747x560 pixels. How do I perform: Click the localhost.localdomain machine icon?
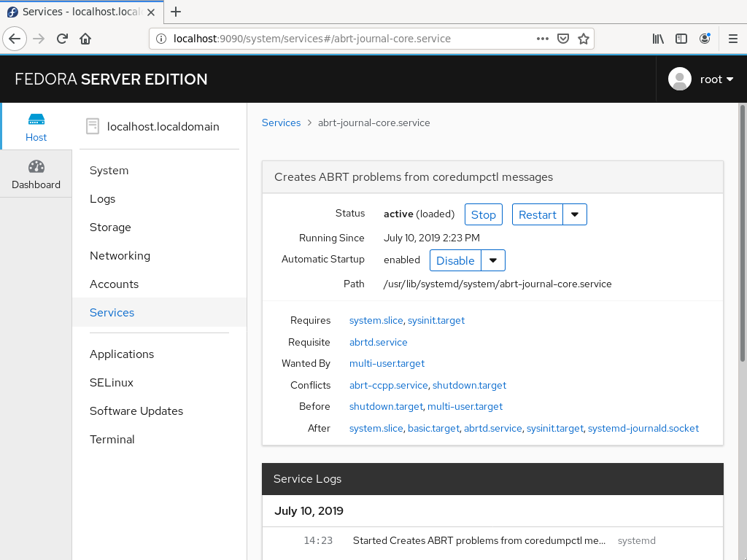tap(93, 126)
